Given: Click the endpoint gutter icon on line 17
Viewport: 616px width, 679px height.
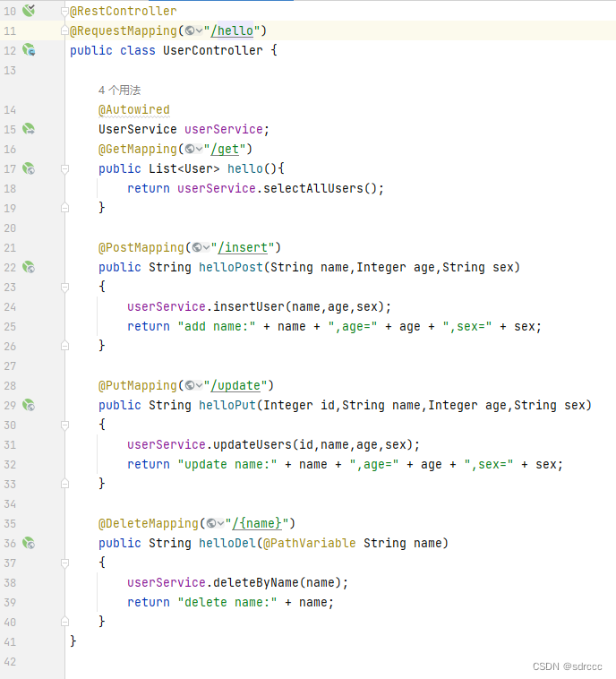Looking at the screenshot, I should coord(29,168).
